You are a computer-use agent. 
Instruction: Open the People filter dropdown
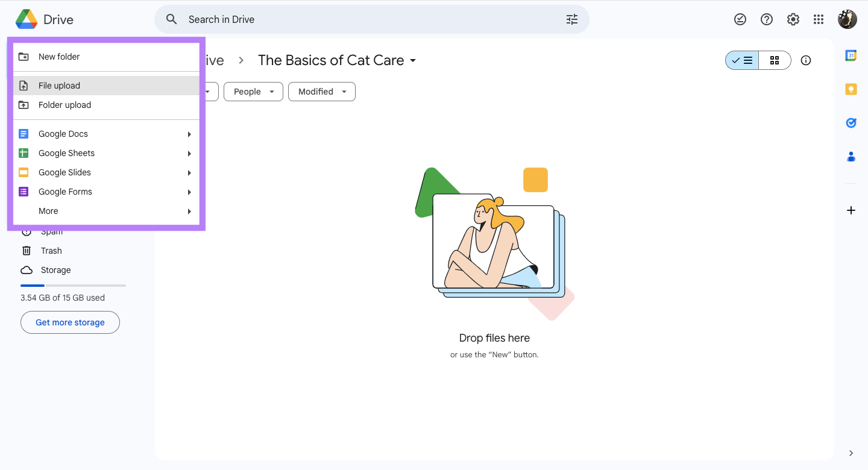[253, 92]
